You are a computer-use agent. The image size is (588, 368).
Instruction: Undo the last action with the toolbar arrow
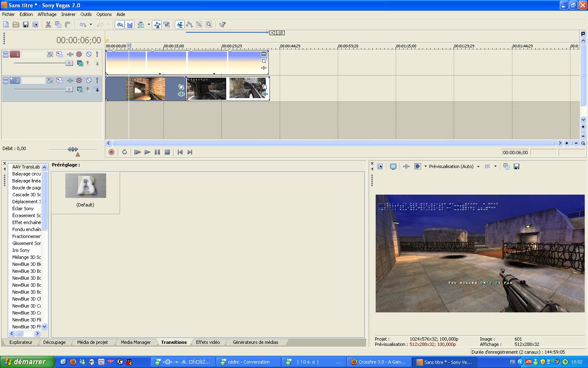83,25
